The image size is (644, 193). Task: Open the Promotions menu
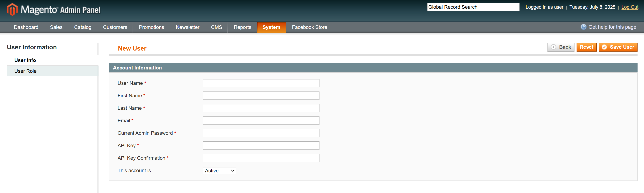click(x=152, y=27)
